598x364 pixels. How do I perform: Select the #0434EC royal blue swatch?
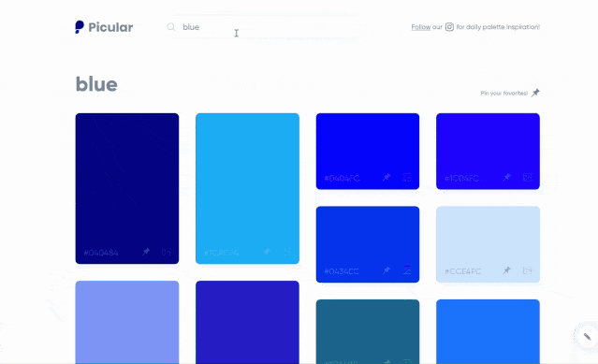(368, 244)
